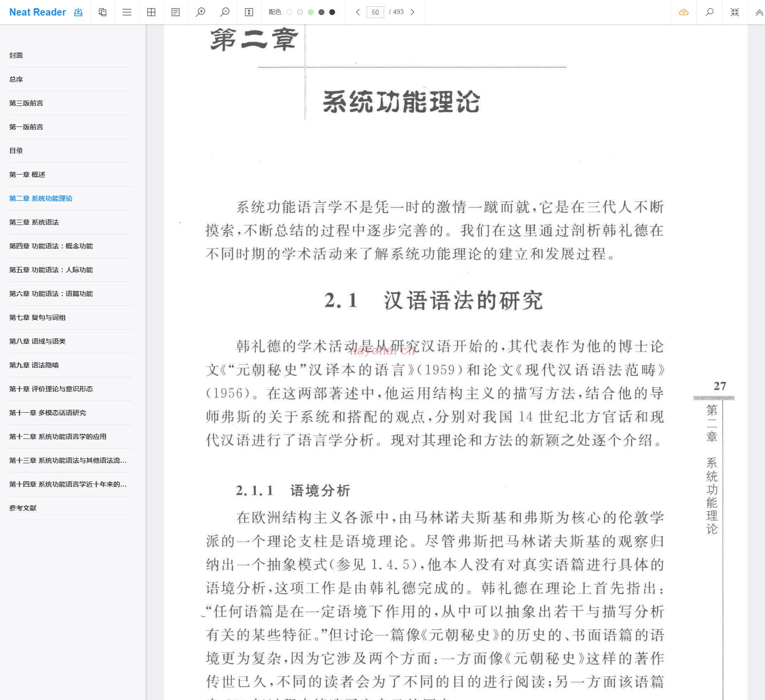765x700 pixels.
Task: Go to 第七章 复句与词组
Action: click(x=71, y=317)
